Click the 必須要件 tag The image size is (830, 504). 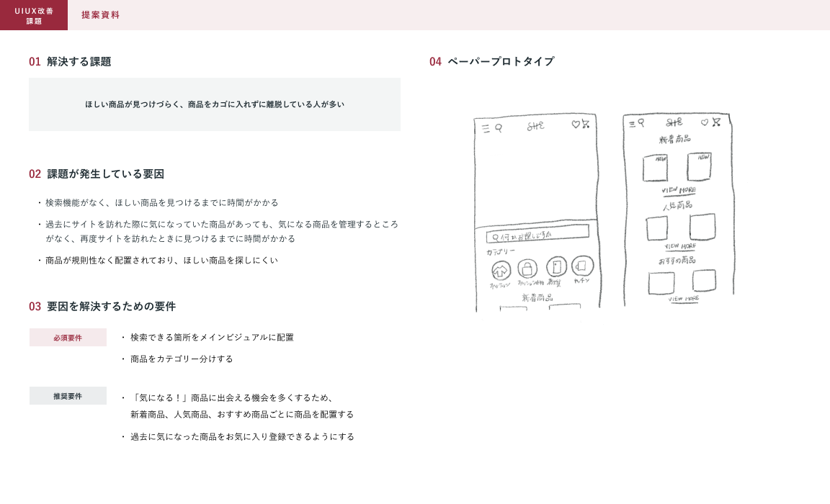point(68,338)
